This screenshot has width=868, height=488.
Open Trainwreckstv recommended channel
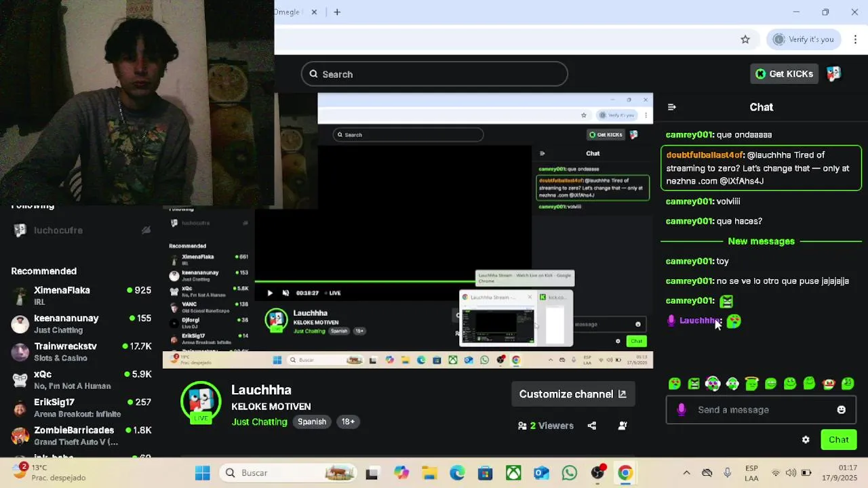point(81,352)
